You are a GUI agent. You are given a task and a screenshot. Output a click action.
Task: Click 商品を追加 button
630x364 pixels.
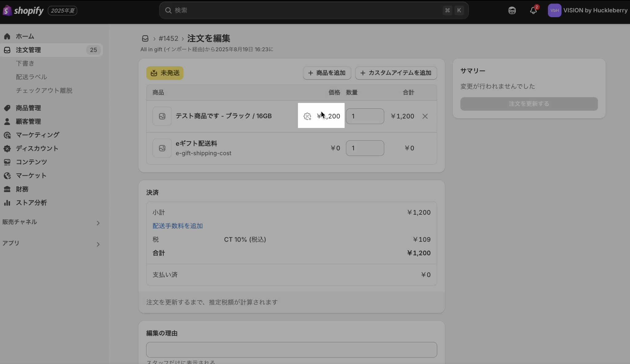click(x=327, y=73)
